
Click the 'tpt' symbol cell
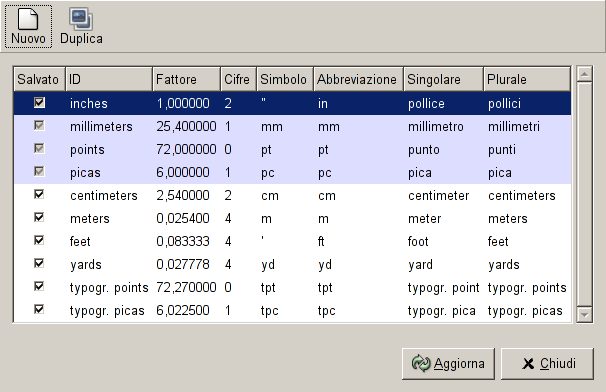(x=268, y=288)
